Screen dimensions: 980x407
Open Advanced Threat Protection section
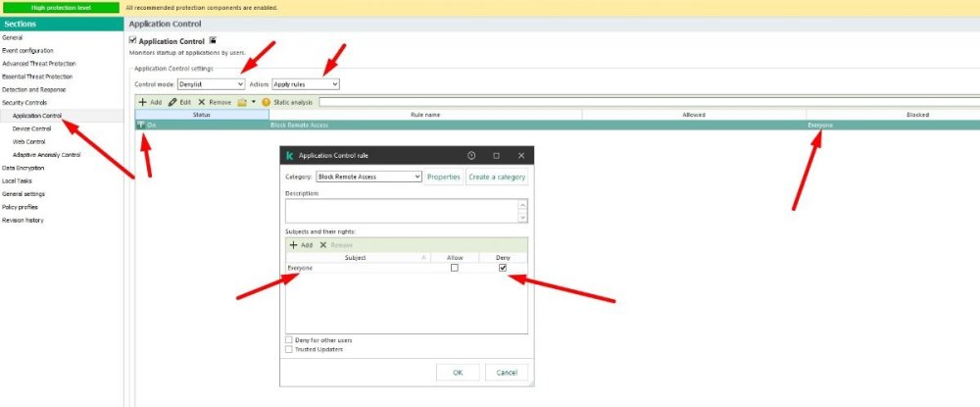pyautogui.click(x=39, y=64)
